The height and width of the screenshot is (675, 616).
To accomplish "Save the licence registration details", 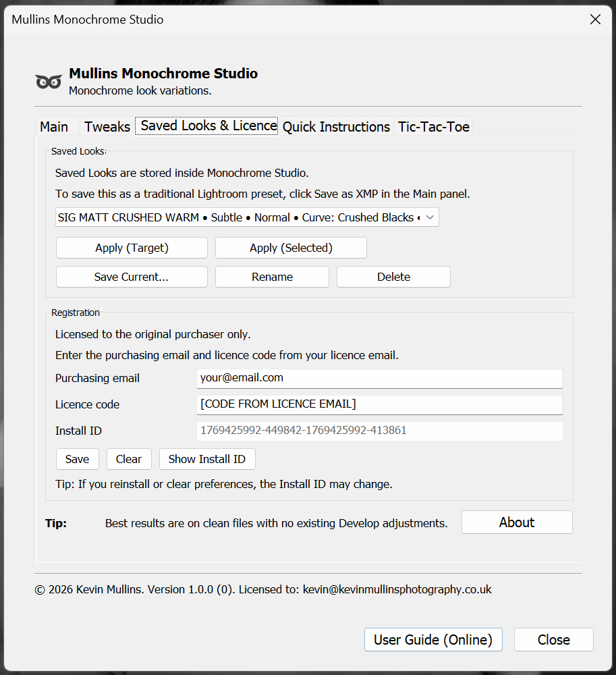I will click(77, 458).
